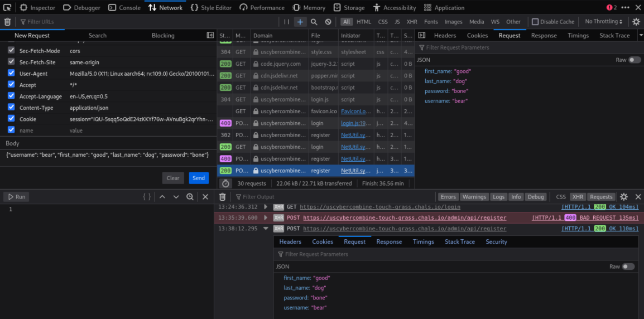Open the No Throttling dropdown

point(603,22)
